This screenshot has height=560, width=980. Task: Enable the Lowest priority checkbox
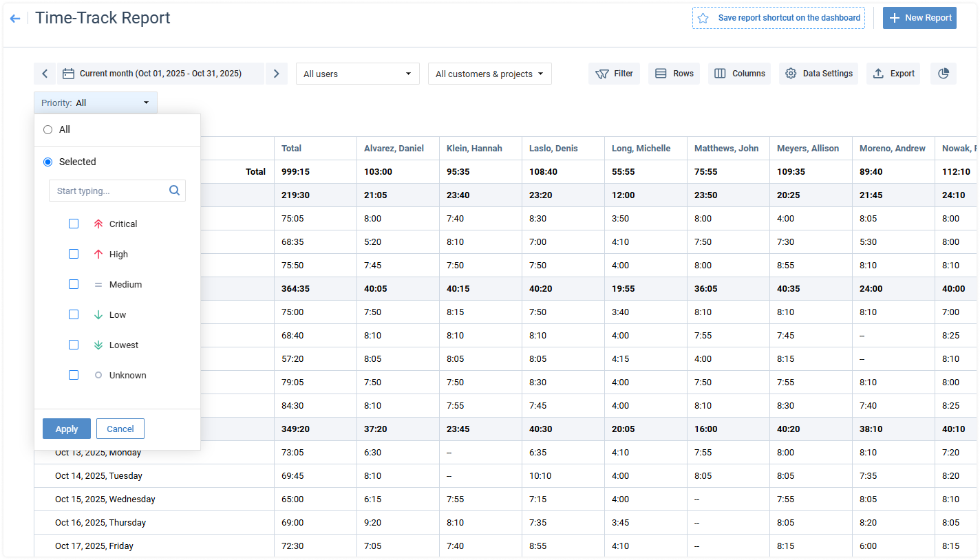tap(74, 345)
